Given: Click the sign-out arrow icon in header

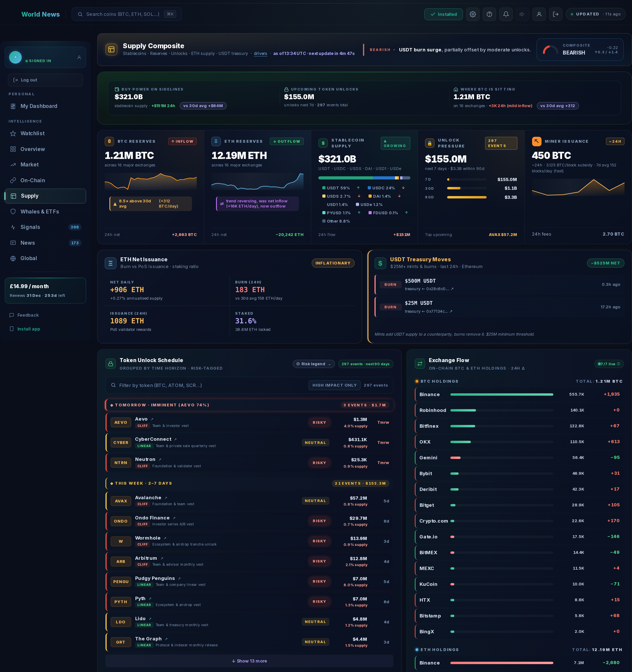Looking at the screenshot, I should click(556, 14).
